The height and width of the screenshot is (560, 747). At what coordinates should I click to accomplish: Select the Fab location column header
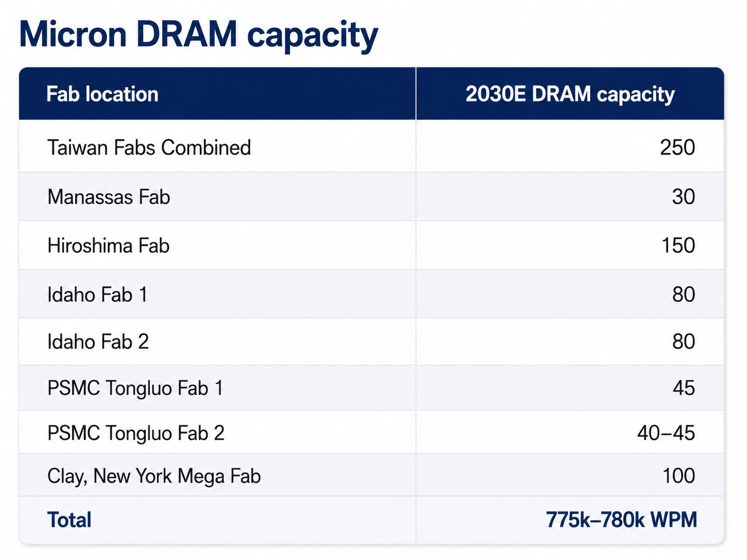pyautogui.click(x=102, y=94)
